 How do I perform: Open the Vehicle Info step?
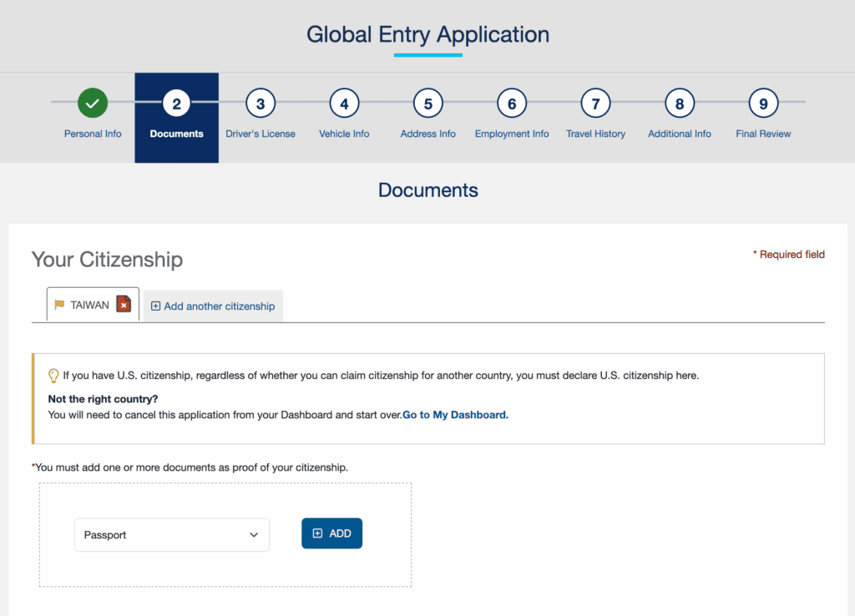(x=344, y=103)
